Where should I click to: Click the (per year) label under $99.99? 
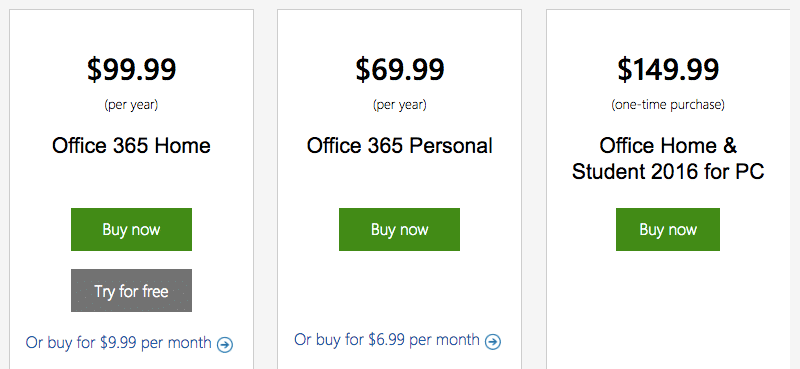pos(131,105)
